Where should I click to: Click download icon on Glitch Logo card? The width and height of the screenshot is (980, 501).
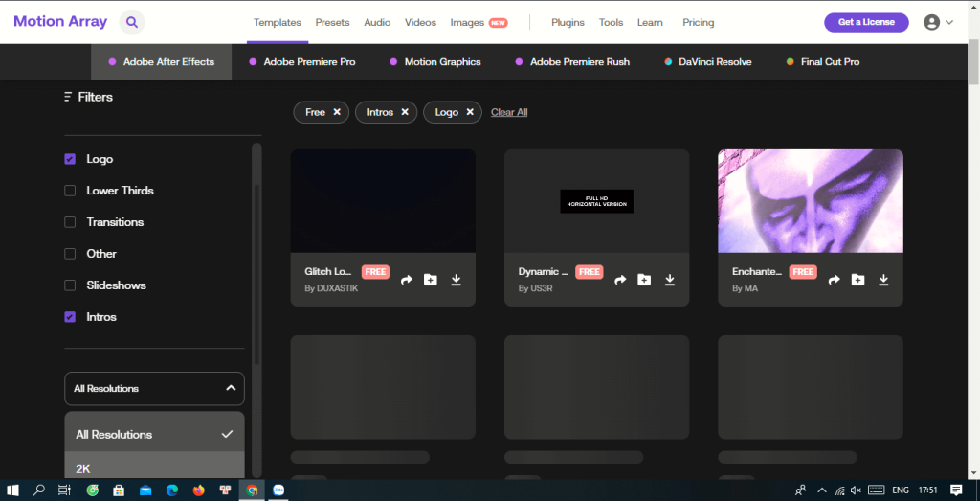click(x=457, y=280)
